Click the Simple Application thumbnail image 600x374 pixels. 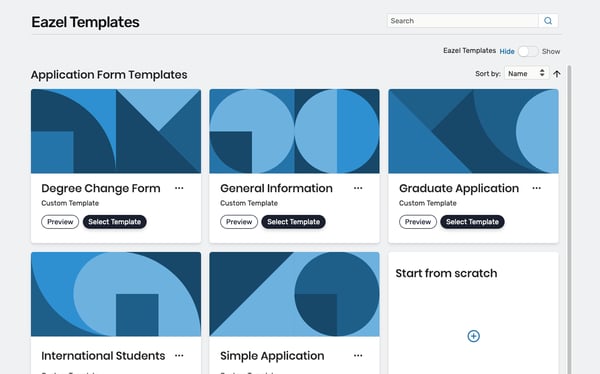295,294
